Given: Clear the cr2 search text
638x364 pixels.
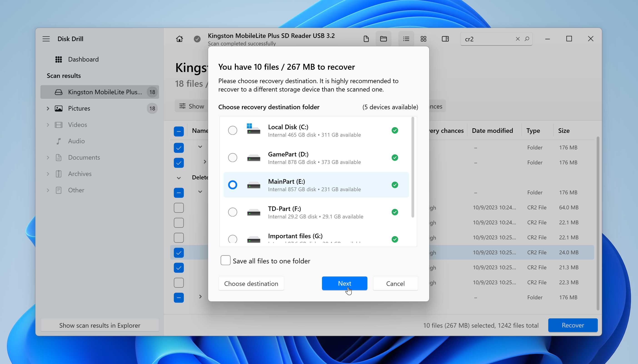Looking at the screenshot, I should (x=518, y=39).
